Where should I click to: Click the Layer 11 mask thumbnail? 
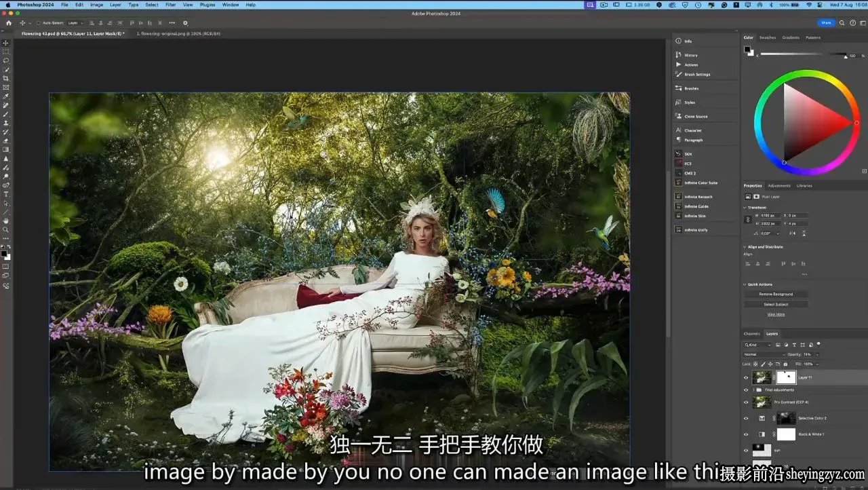click(x=786, y=377)
